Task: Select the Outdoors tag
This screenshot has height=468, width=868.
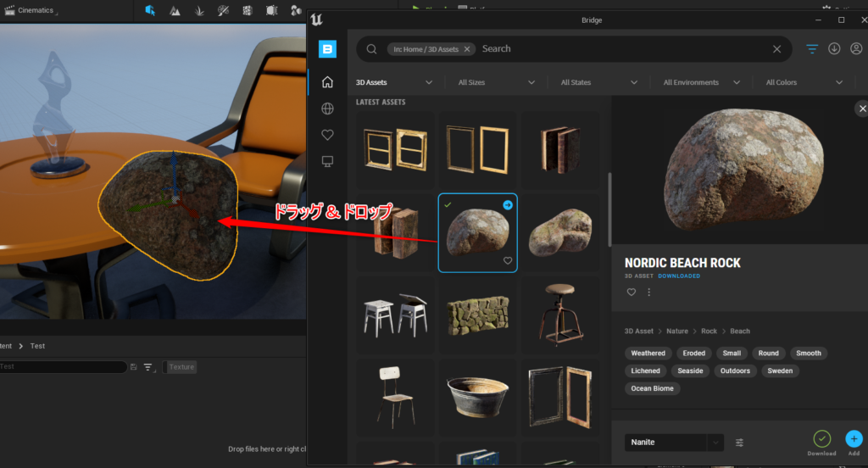Action: click(x=735, y=371)
